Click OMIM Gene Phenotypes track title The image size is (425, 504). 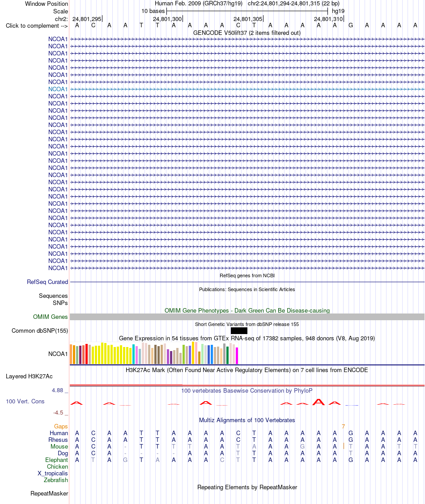[x=247, y=310]
